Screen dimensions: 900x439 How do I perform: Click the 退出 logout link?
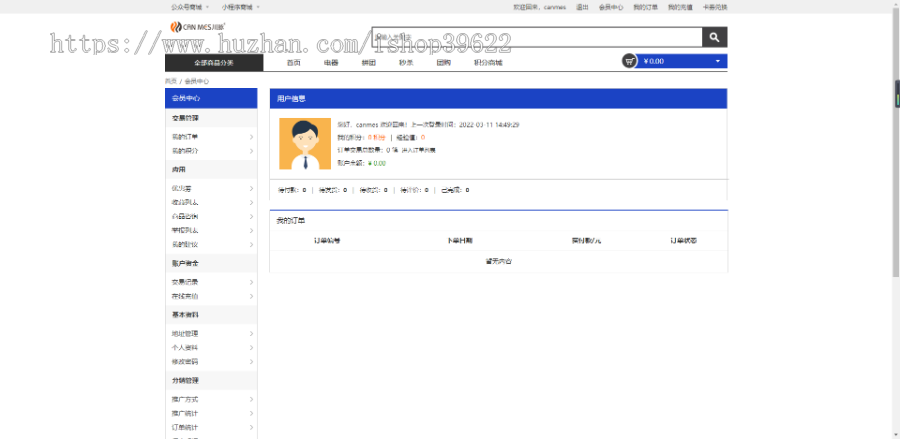582,7
